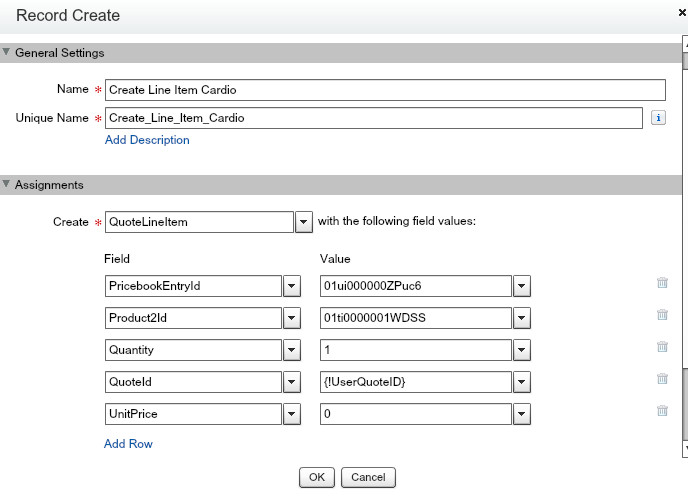Screen dimensions: 688x495
Task: Close the Record Create dialog
Action: (682, 12)
